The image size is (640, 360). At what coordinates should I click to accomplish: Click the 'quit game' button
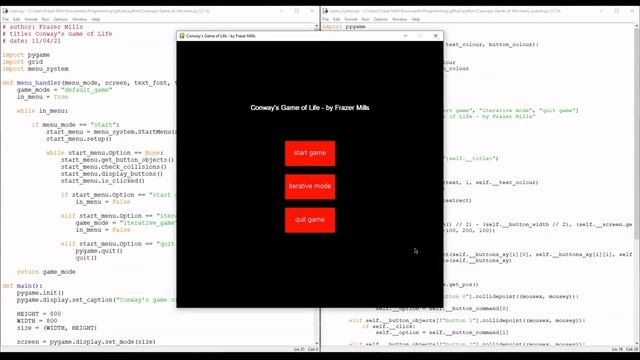coord(310,220)
